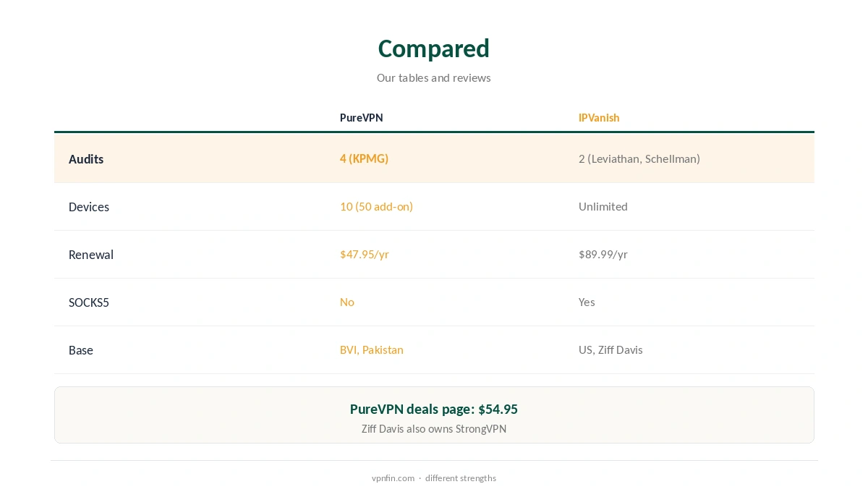Screen dimensions: 868x492
Task: Open the 'PureVPN deals page: $54.95' callout
Action: 434,409
